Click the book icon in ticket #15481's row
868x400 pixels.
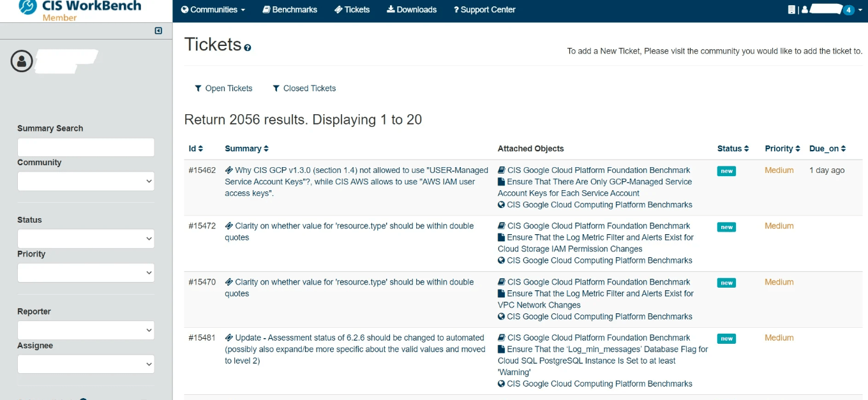point(502,338)
